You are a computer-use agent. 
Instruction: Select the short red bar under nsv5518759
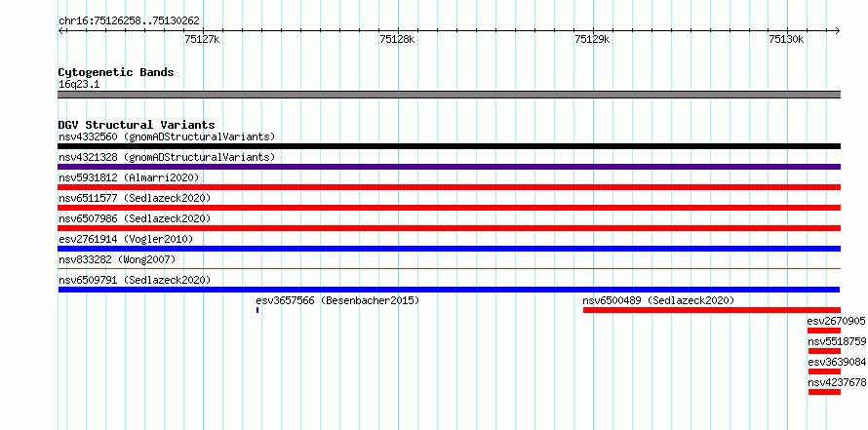pos(824,351)
